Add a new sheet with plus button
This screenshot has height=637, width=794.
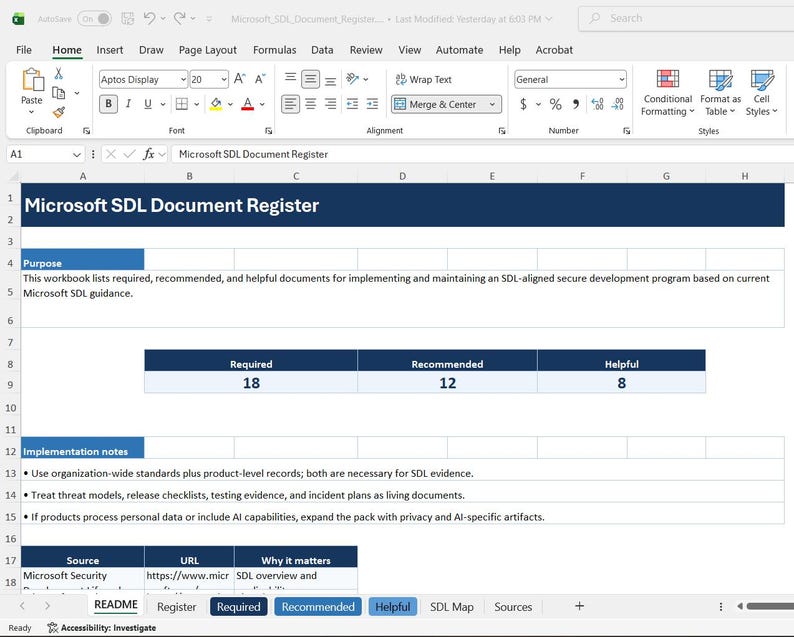tap(579, 606)
